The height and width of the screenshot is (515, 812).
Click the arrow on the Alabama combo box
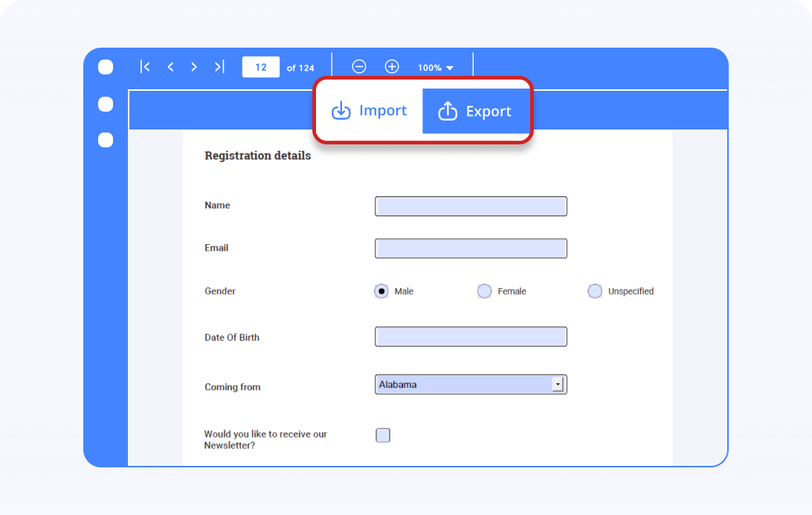tap(558, 384)
